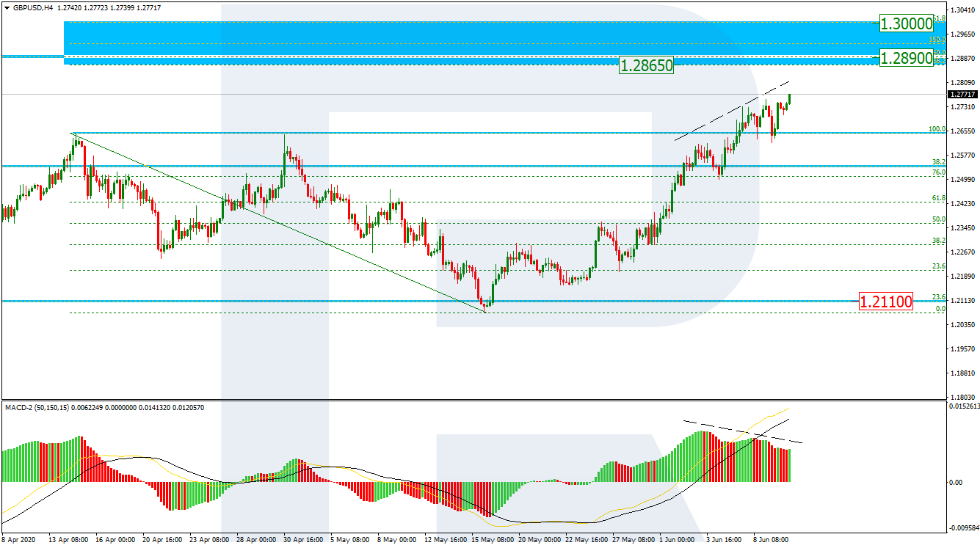Click the 1.23450 price axis value
The height and width of the screenshot is (548, 980).
(962, 228)
